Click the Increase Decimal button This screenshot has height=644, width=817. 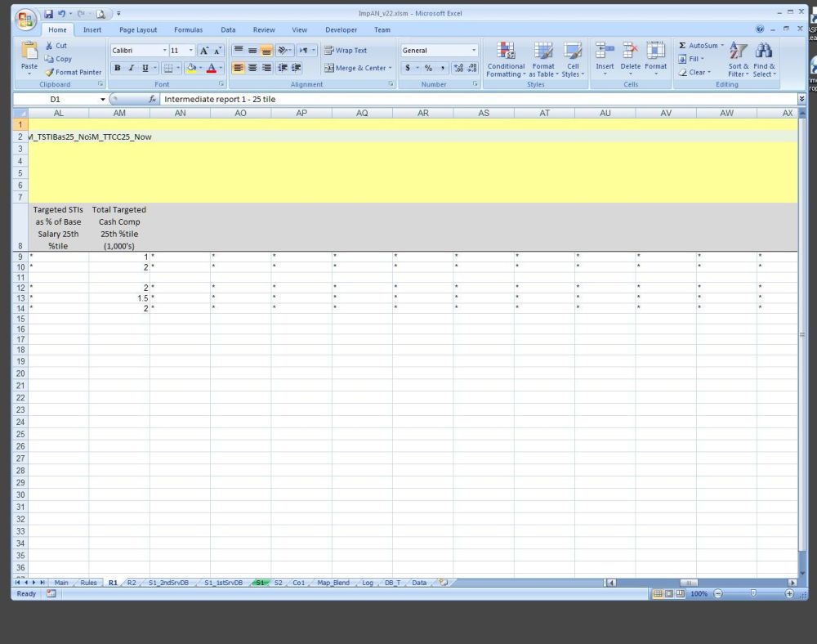458,68
